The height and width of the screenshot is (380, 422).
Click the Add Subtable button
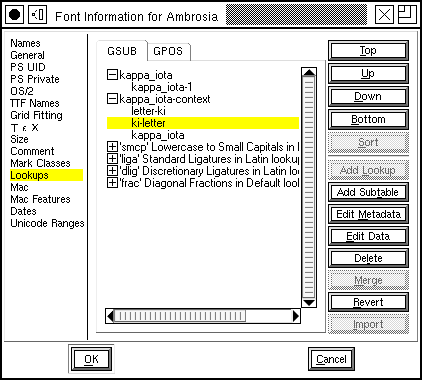coord(368,192)
